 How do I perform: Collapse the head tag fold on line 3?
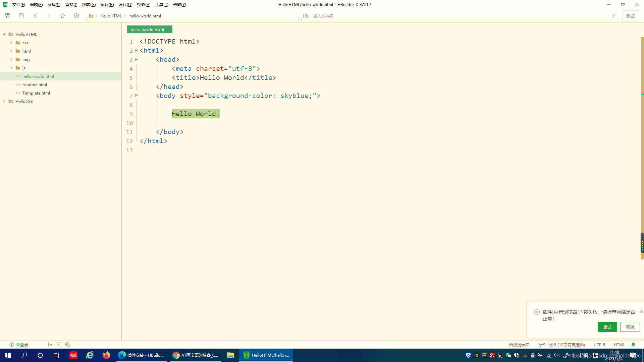[x=137, y=60]
